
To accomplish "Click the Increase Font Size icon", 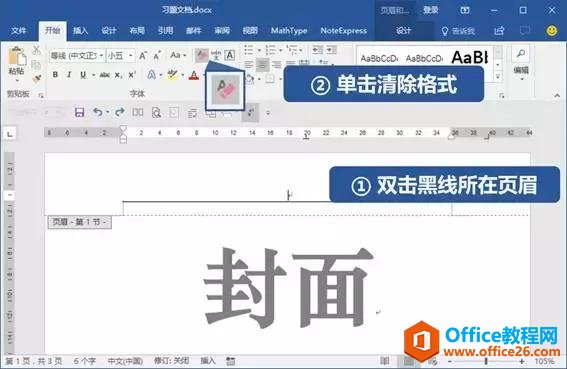I will pyautogui.click(x=143, y=56).
